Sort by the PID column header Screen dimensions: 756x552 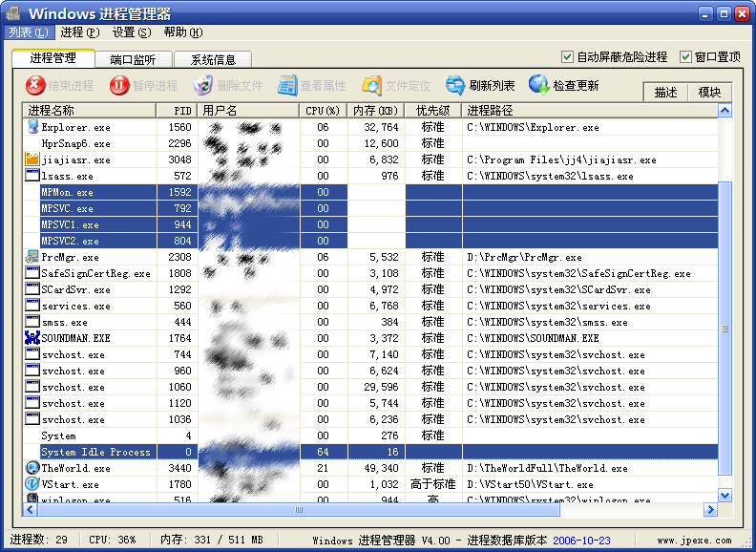pyautogui.click(x=177, y=111)
